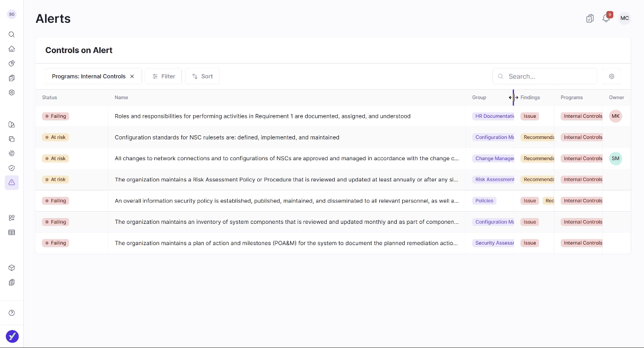Open the stacked copies sidebar icon
Screen dimensions: 644x348
coord(12,139)
